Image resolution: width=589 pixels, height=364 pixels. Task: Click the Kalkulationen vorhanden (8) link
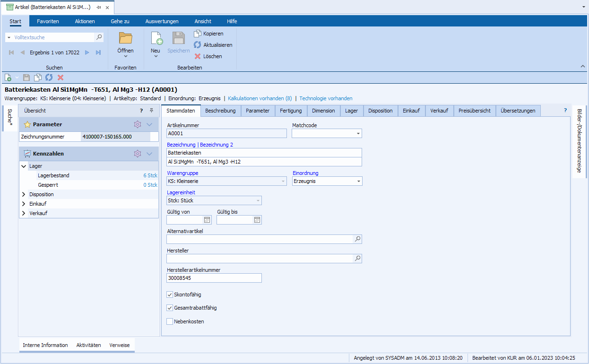[260, 98]
